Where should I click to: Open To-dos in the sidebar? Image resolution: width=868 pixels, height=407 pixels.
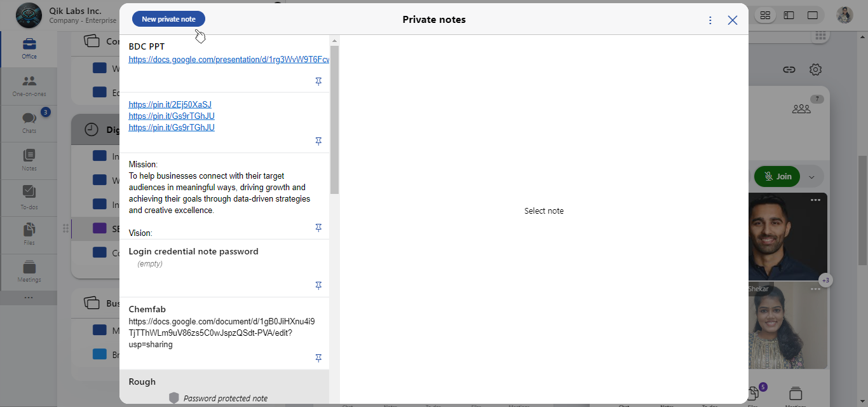point(29,197)
